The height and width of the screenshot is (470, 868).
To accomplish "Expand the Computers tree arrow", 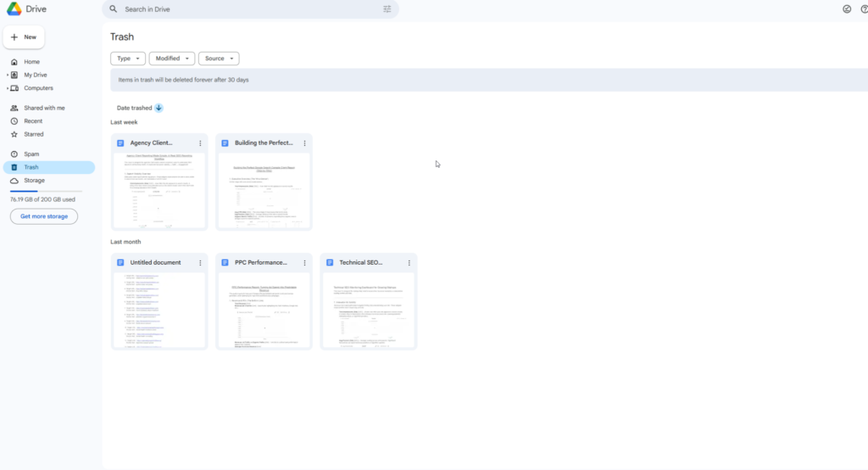I will (x=7, y=88).
